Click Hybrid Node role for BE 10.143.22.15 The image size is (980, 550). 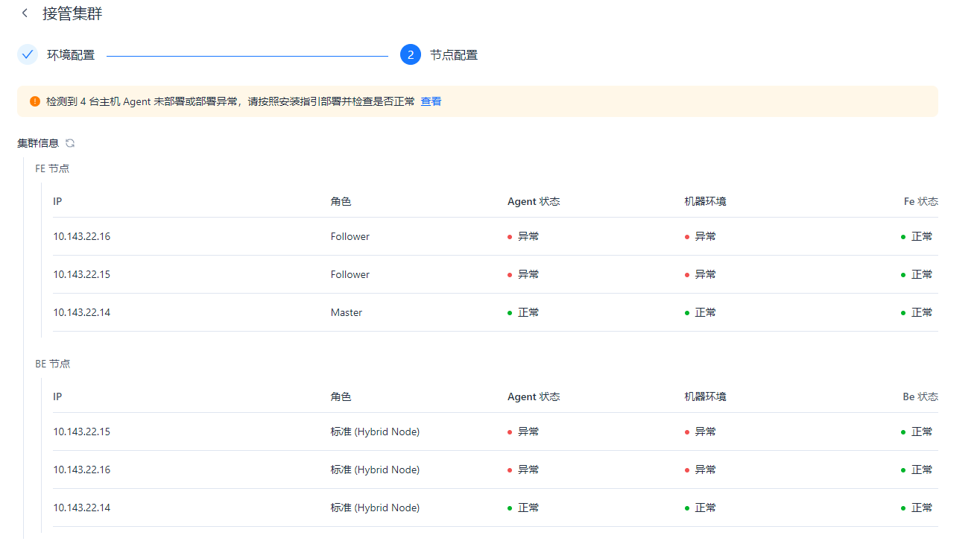pyautogui.click(x=375, y=432)
